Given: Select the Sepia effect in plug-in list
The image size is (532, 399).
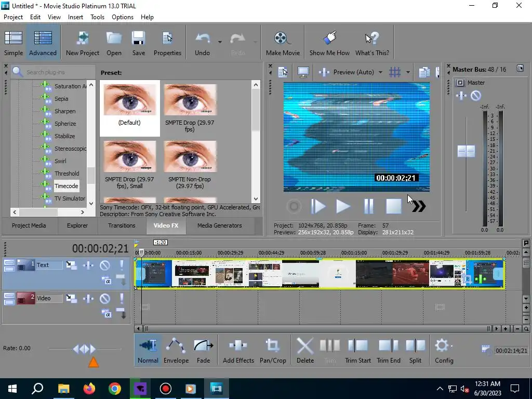Looking at the screenshot, I should tap(61, 99).
